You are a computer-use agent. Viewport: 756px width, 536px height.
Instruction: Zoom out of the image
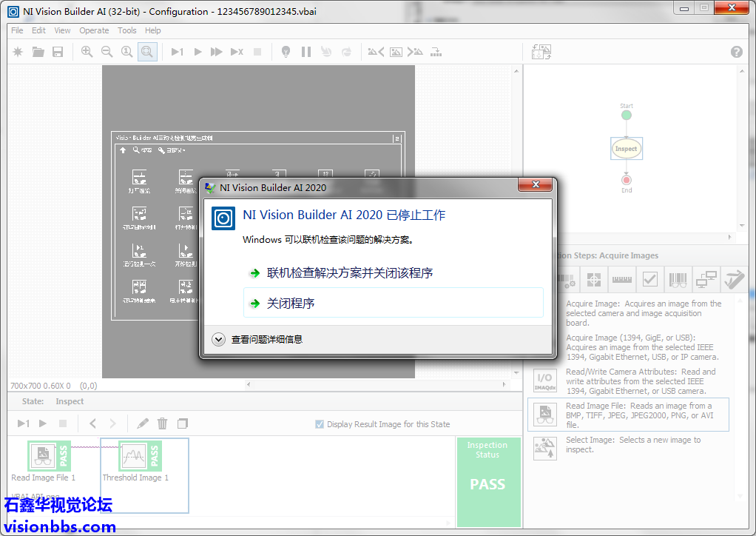107,52
